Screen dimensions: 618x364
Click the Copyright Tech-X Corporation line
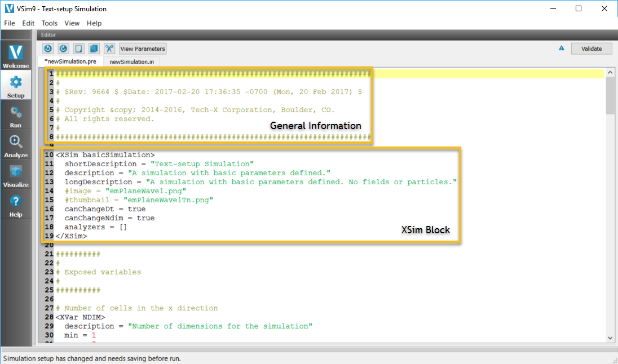(195, 110)
